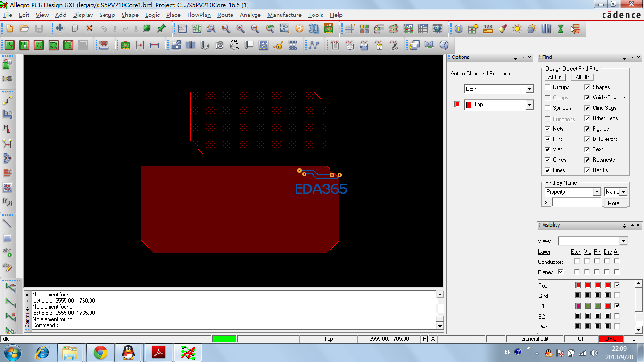Click the ODB export toolbar icon
Viewport: 644px width, 362px height.
pos(176,45)
